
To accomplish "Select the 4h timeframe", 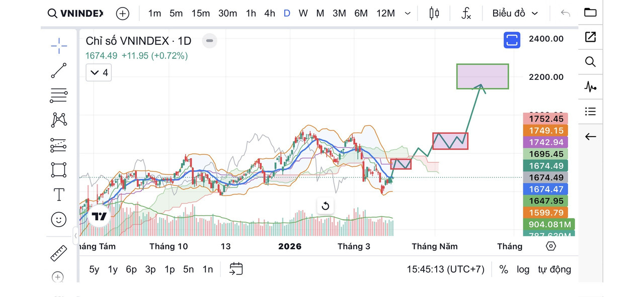I will 270,13.
